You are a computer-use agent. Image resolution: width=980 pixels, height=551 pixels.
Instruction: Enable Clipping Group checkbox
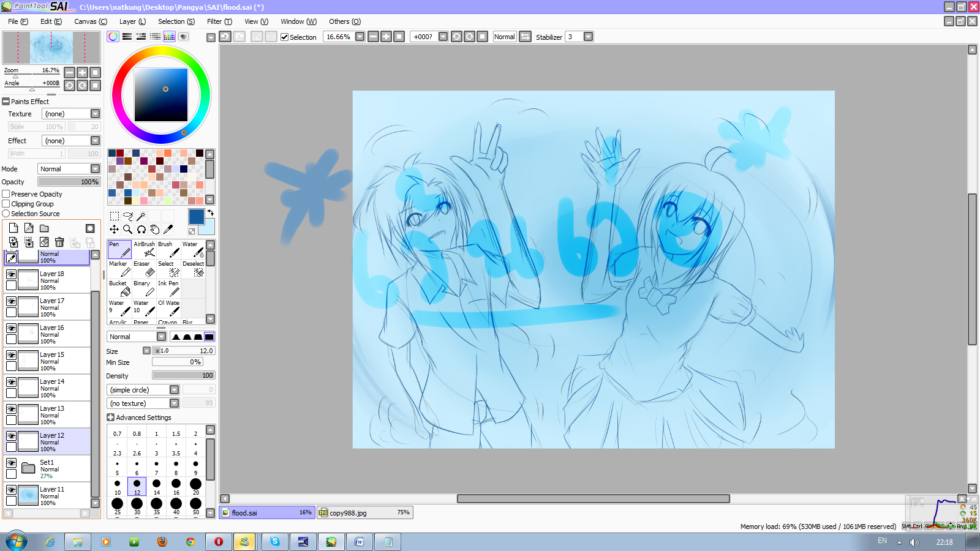(6, 204)
